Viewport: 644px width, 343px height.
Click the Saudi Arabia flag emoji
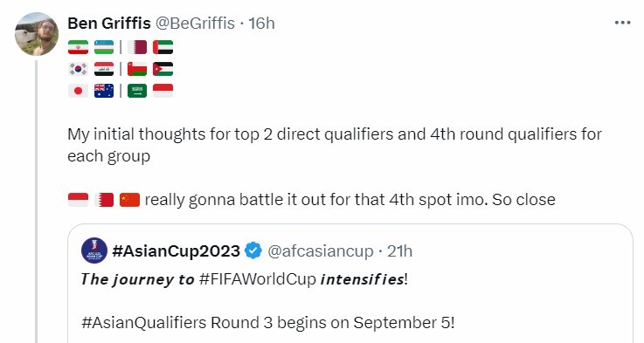[137, 91]
